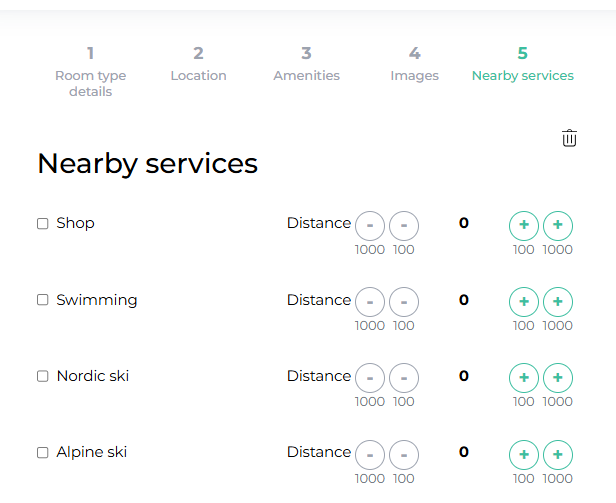This screenshot has width=616, height=503.
Task: Increase Alpine ski distance by 1000
Action: point(558,454)
